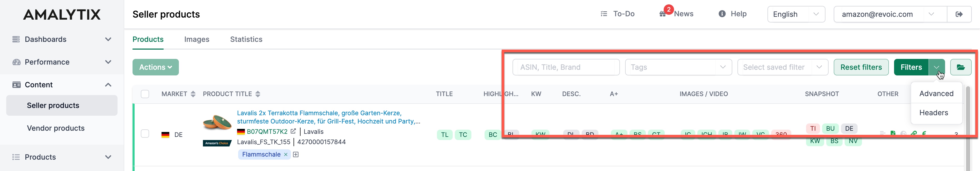This screenshot has width=980, height=171.
Task: Click the Reset filters button
Action: point(861,67)
